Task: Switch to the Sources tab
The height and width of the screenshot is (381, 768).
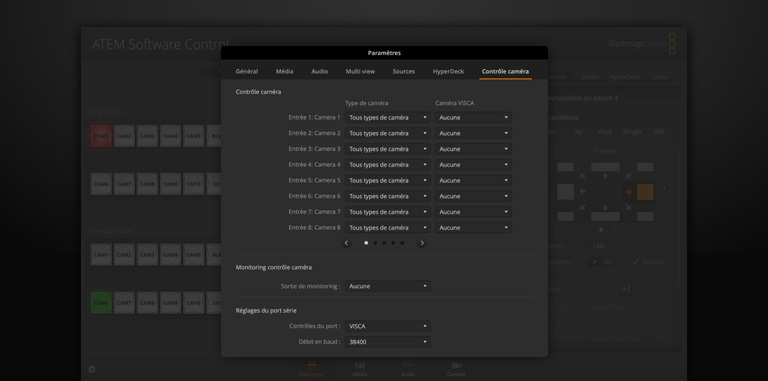Action: tap(404, 71)
